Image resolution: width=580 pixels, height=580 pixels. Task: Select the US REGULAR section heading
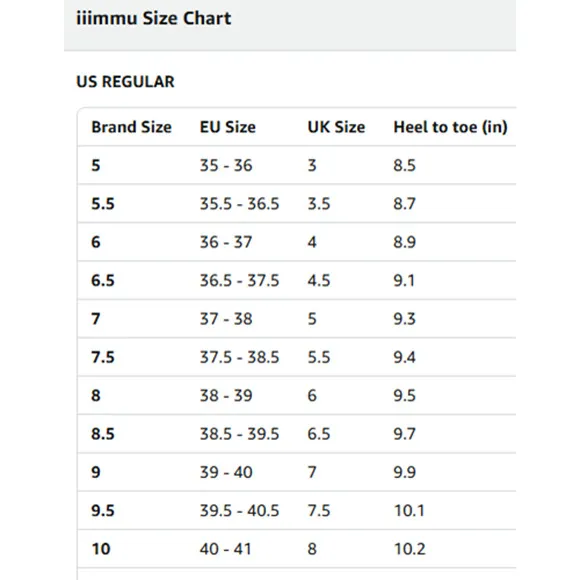[x=125, y=82]
